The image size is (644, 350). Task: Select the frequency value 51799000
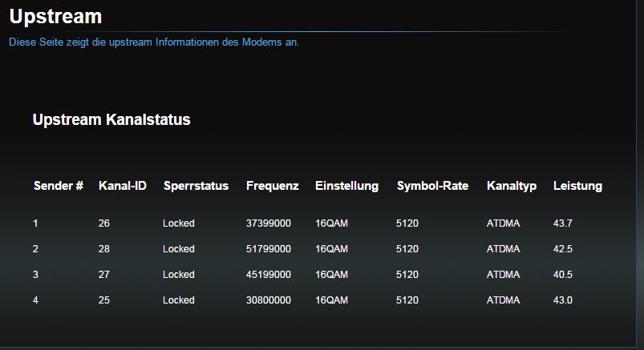(x=268, y=249)
